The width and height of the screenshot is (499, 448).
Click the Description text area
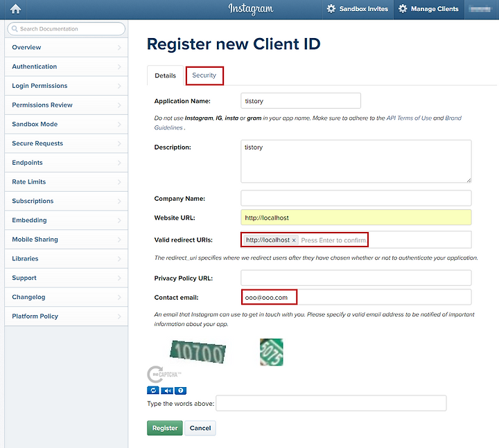(x=356, y=161)
